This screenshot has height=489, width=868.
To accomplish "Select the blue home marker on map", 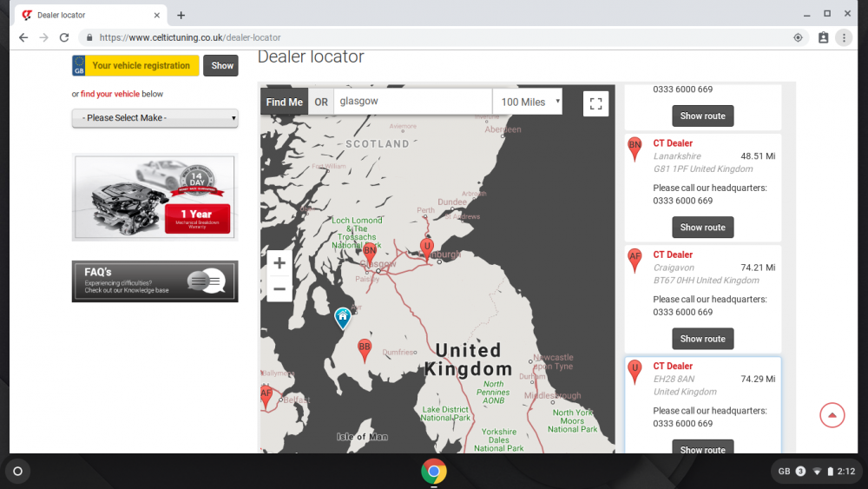I will tap(343, 318).
